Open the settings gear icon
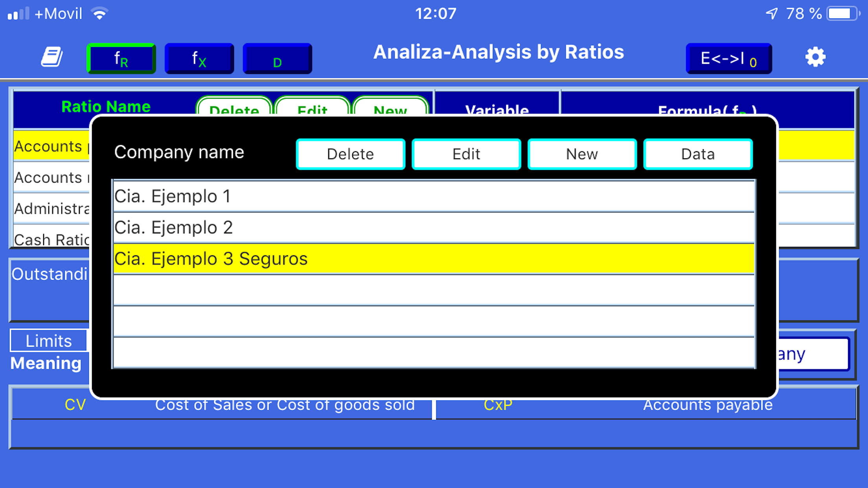This screenshot has height=488, width=868. (x=815, y=57)
